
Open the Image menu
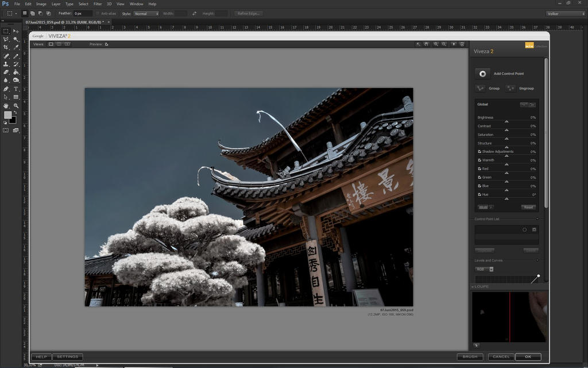click(x=41, y=4)
